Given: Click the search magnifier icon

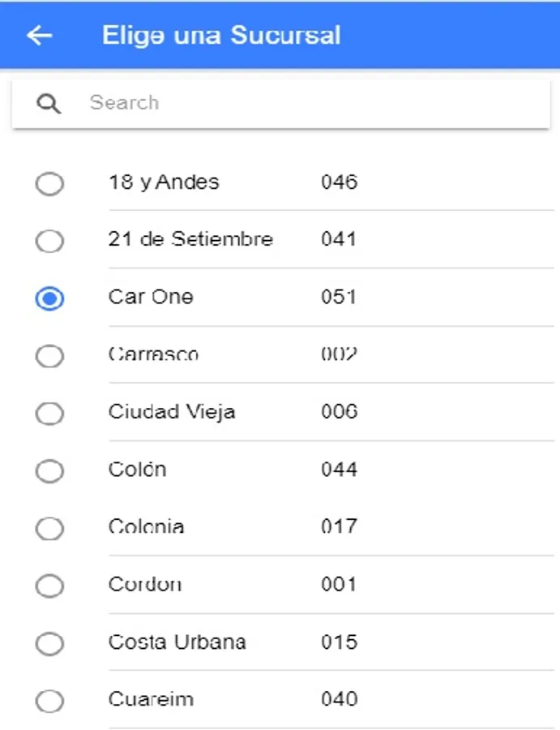Looking at the screenshot, I should [49, 104].
